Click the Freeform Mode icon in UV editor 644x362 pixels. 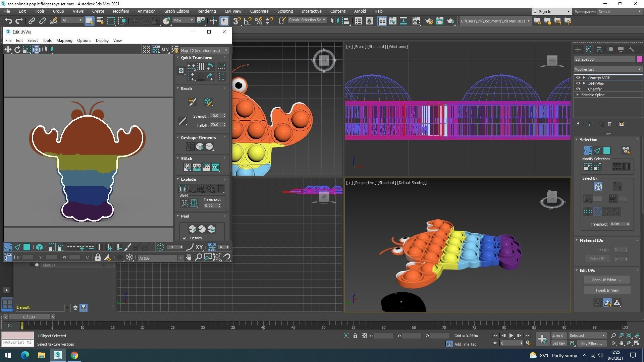pos(36,50)
